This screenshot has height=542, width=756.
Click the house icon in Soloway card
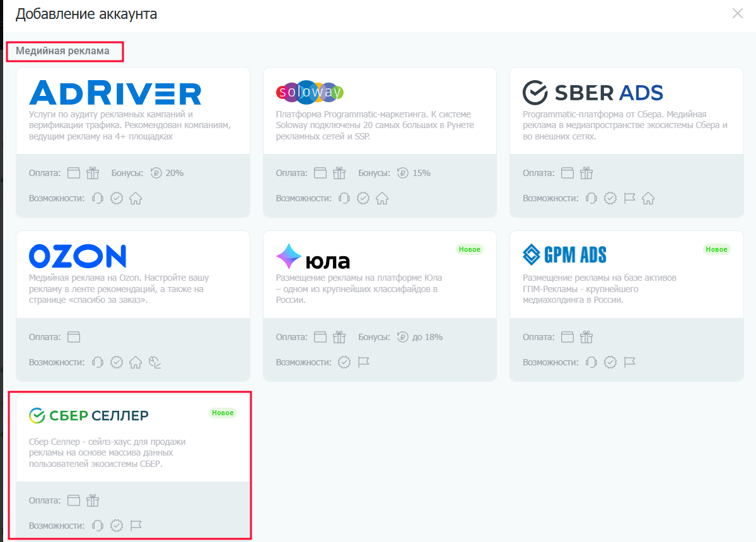pos(382,198)
